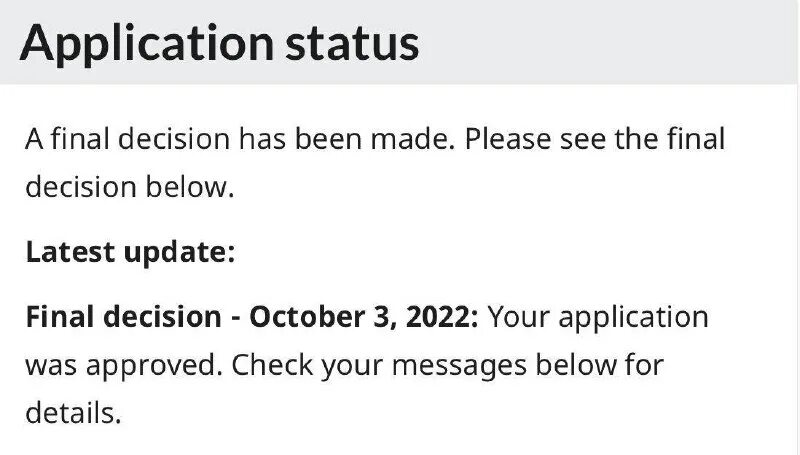Image resolution: width=800 pixels, height=455 pixels.
Task: Click the word "Latest" in the bold label
Action: click(x=70, y=252)
